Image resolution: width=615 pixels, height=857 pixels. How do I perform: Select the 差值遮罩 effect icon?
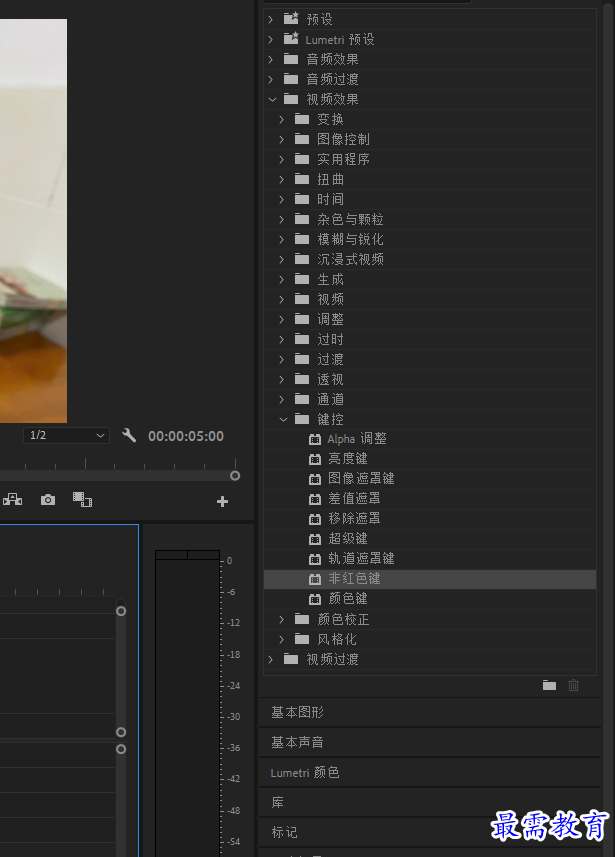click(315, 499)
